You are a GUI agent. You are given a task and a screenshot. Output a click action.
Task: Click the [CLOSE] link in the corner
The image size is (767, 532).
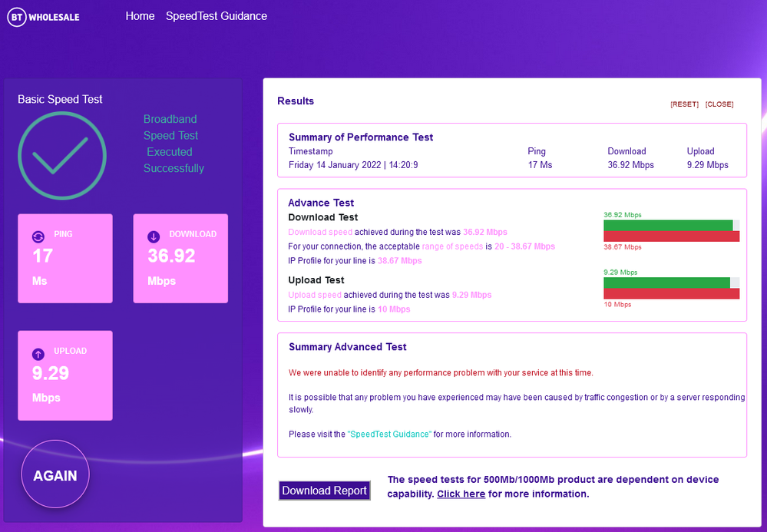pyautogui.click(x=719, y=104)
